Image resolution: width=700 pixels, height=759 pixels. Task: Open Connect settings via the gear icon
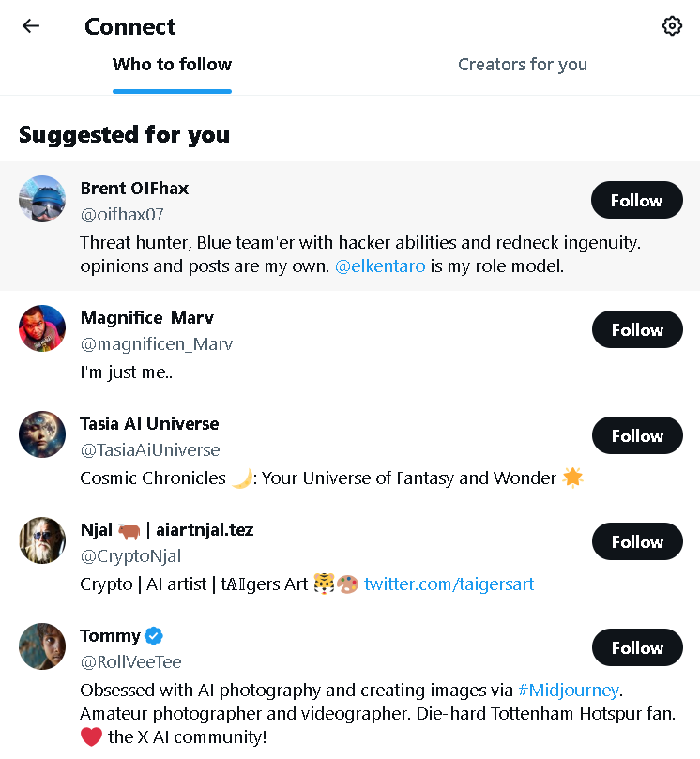point(672,25)
